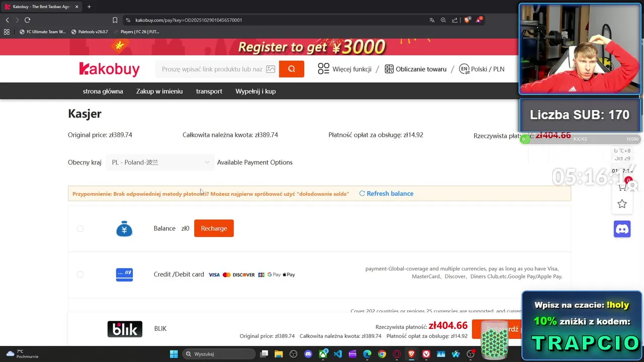Click the orange search magnifier button
Viewport: 644px width, 362px height.
coord(291,69)
